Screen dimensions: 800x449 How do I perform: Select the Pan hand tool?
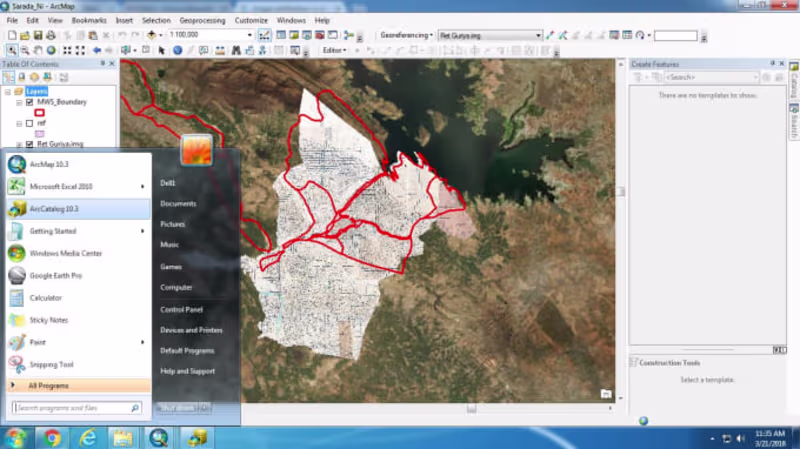click(38, 50)
